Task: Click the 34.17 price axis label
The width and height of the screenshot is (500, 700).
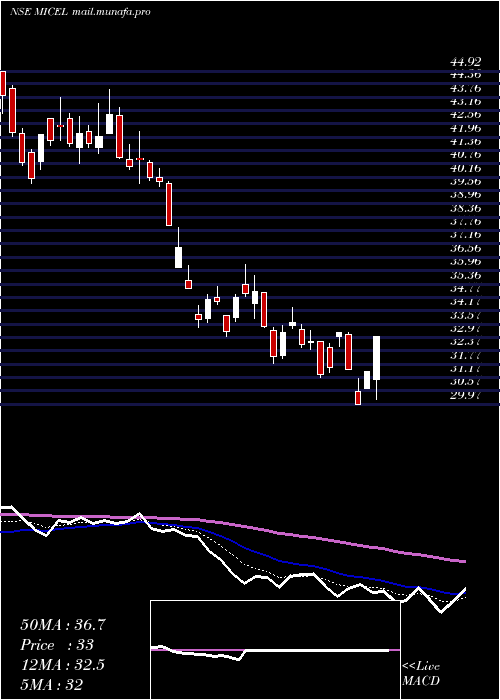Action: (x=465, y=302)
